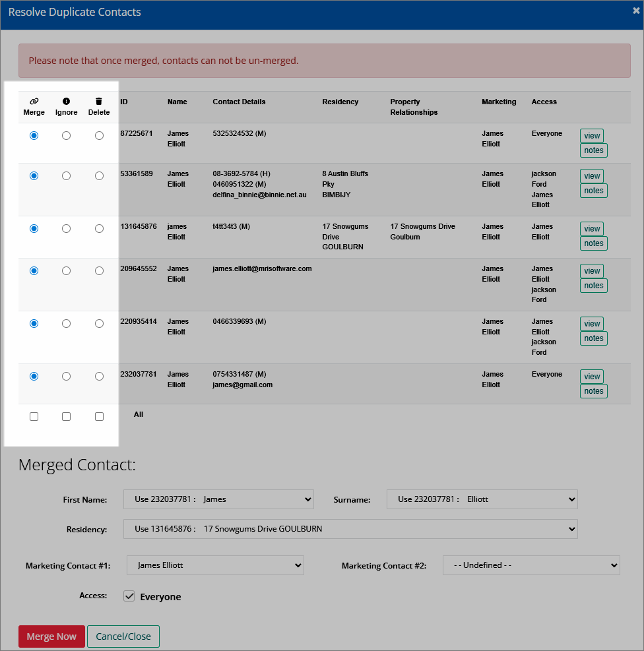Check the Delete All checkbox

[x=99, y=416]
